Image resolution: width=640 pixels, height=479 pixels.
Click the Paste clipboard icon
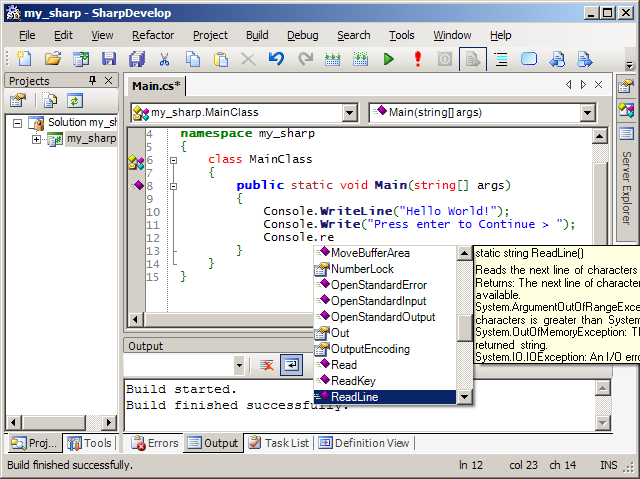[221, 60]
